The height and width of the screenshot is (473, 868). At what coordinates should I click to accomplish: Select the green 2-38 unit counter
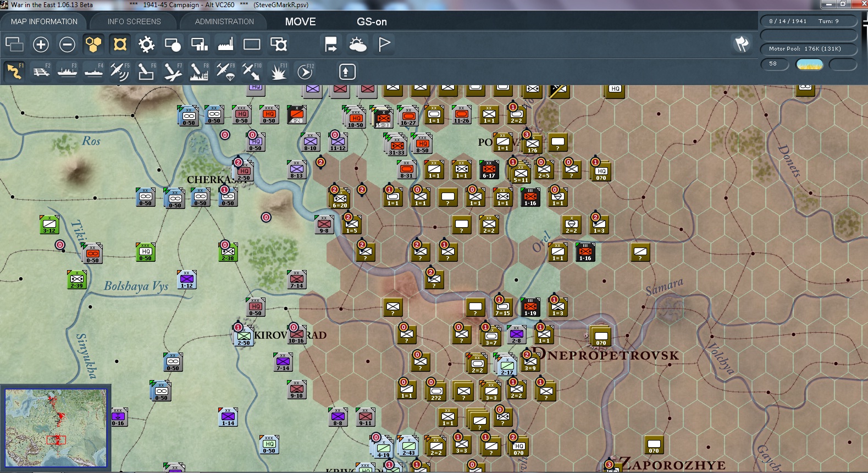click(x=228, y=252)
